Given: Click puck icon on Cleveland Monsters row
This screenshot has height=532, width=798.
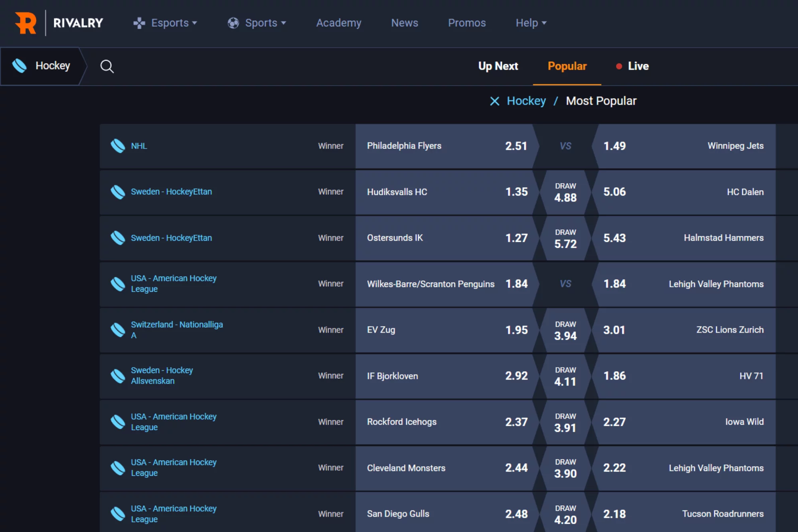Looking at the screenshot, I should tap(118, 468).
